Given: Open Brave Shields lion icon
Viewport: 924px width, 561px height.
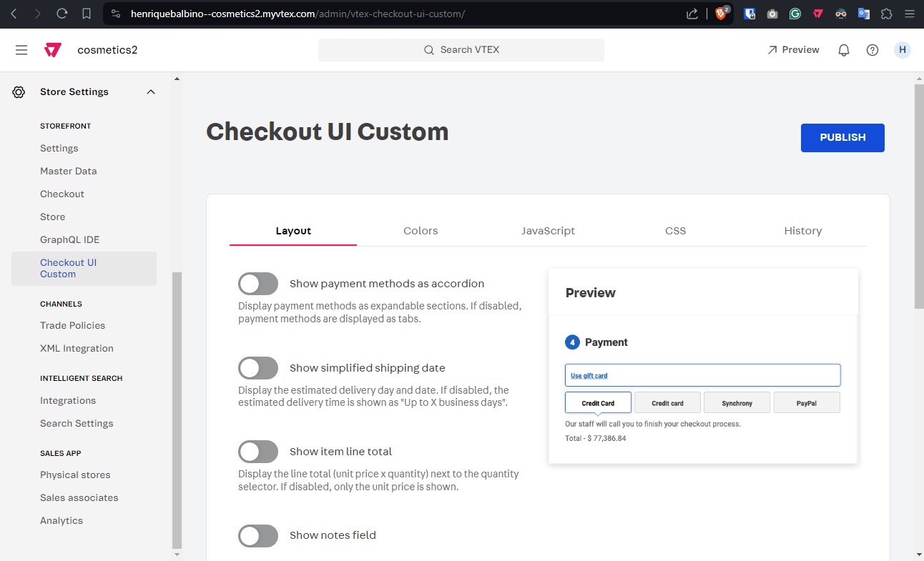Looking at the screenshot, I should (x=722, y=14).
